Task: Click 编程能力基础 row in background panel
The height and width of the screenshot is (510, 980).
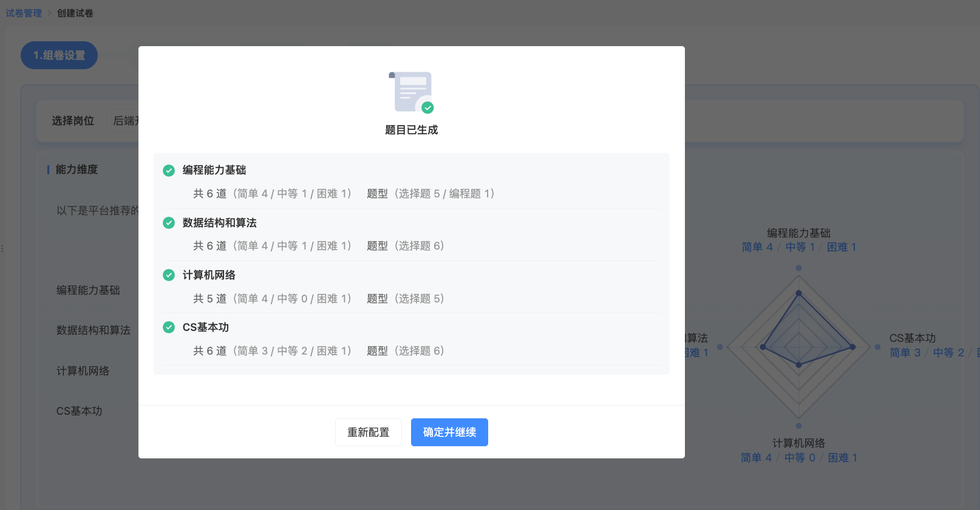Action: click(88, 290)
